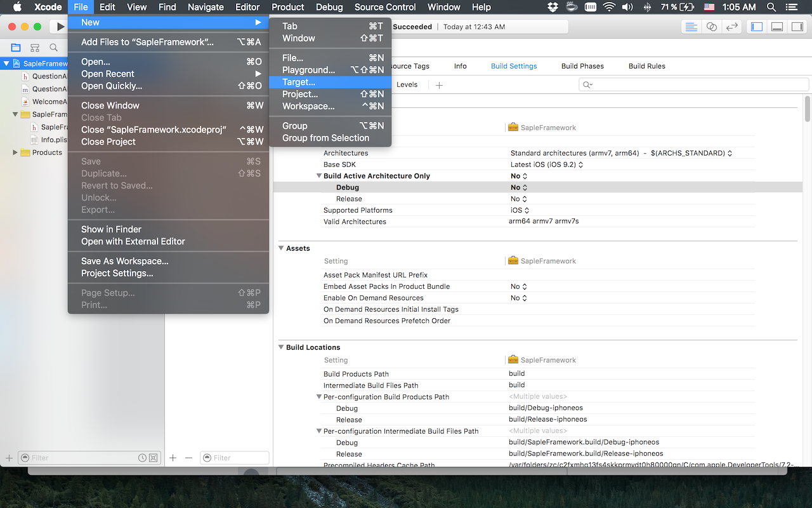
Task: Click the Run (play) button in toolbar
Action: pos(60,27)
